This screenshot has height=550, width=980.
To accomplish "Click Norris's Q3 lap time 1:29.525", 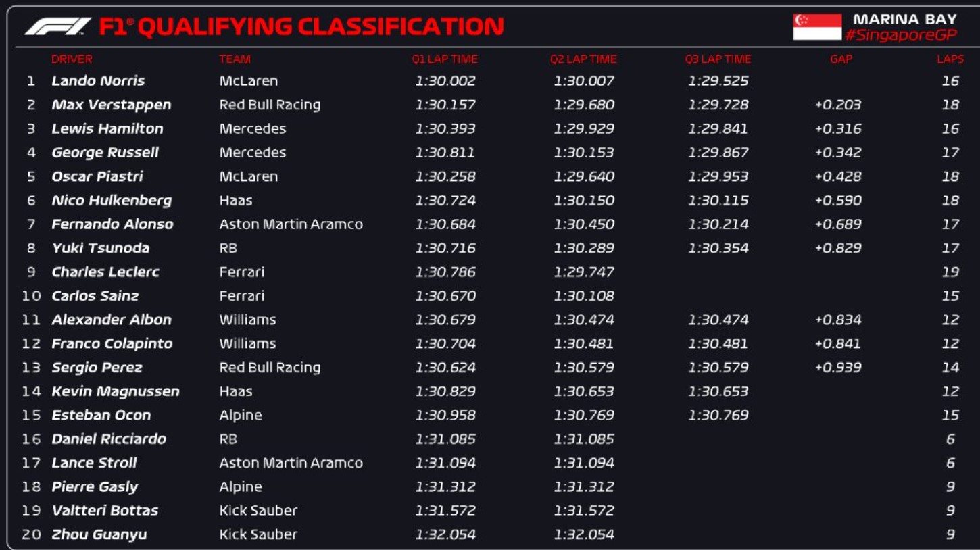I will pyautogui.click(x=718, y=81).
